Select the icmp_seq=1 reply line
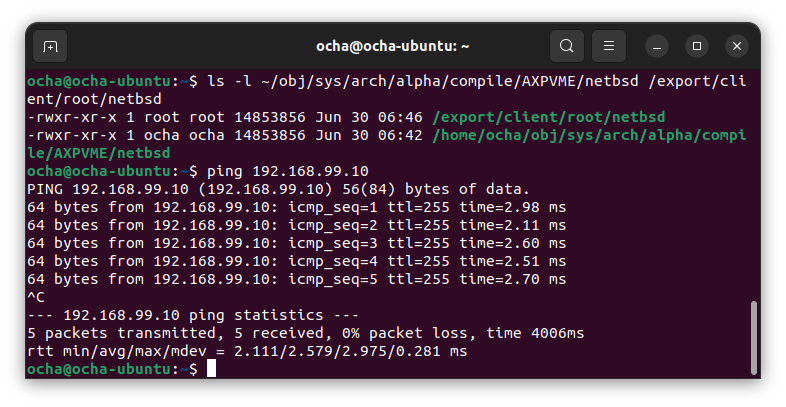This screenshot has height=407, width=786. (x=296, y=207)
